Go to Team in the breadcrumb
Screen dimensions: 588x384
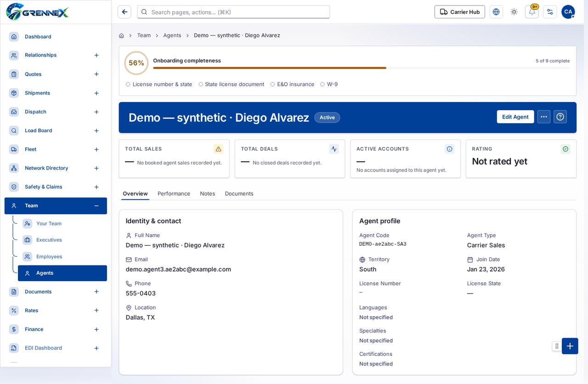click(144, 35)
